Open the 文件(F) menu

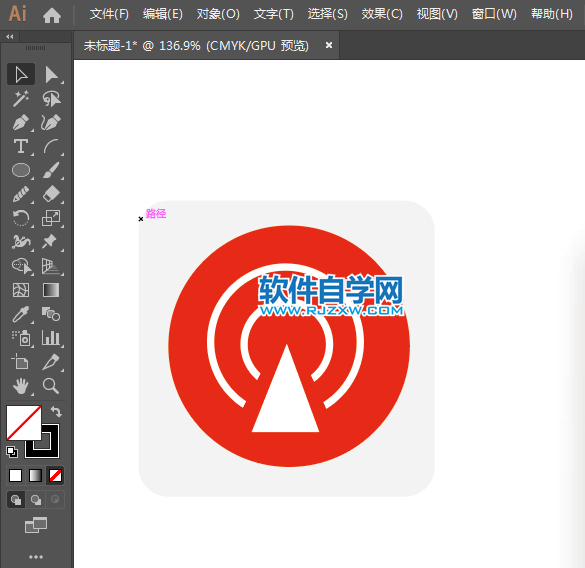(x=109, y=14)
